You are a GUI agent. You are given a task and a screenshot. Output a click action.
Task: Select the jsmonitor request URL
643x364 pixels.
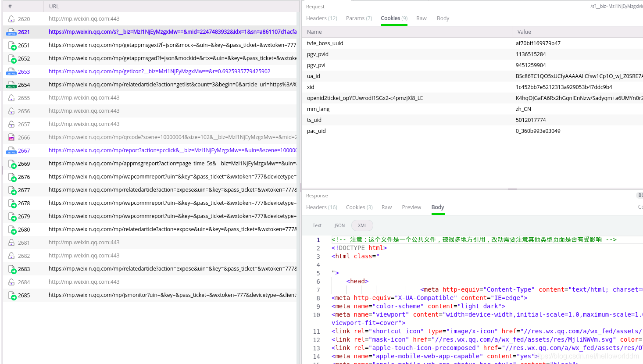pos(172,295)
